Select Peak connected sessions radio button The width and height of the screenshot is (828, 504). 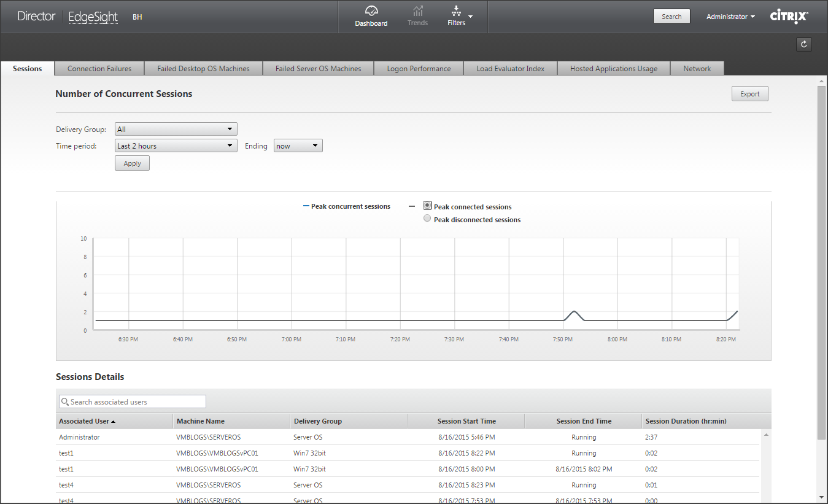(x=427, y=206)
